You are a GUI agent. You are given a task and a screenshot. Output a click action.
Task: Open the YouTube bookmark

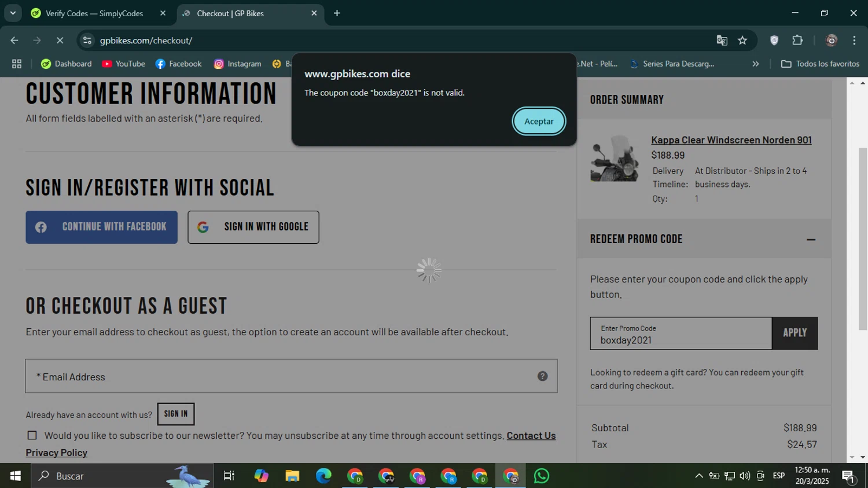[x=123, y=64]
